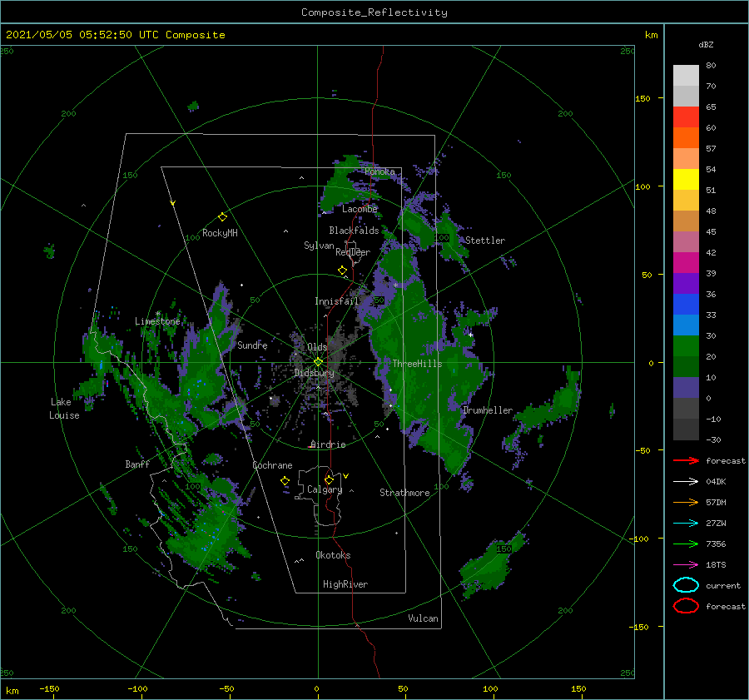Click the orange 57-60 dBZ swatch

tap(686, 137)
